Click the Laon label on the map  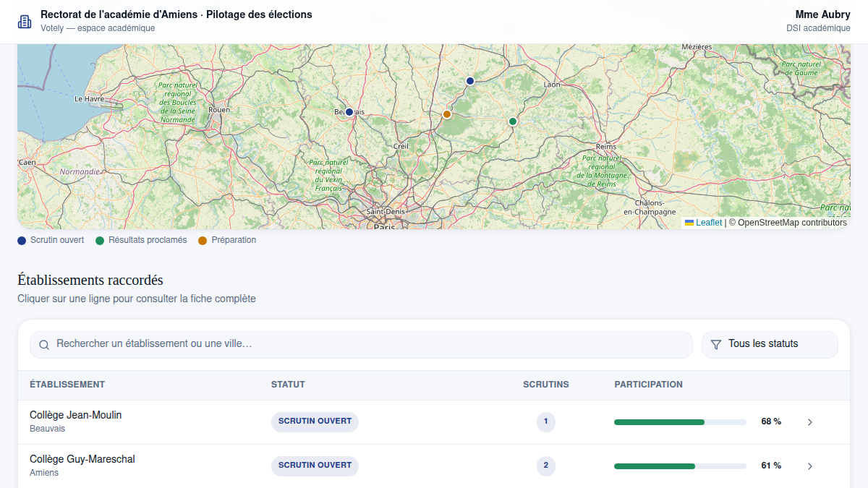click(552, 85)
